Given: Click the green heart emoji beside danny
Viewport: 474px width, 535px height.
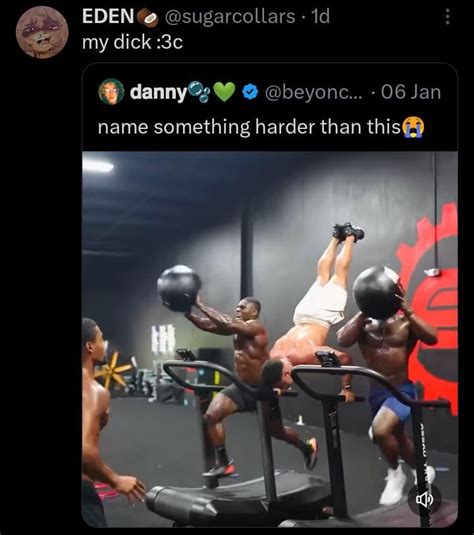Looking at the screenshot, I should point(224,92).
